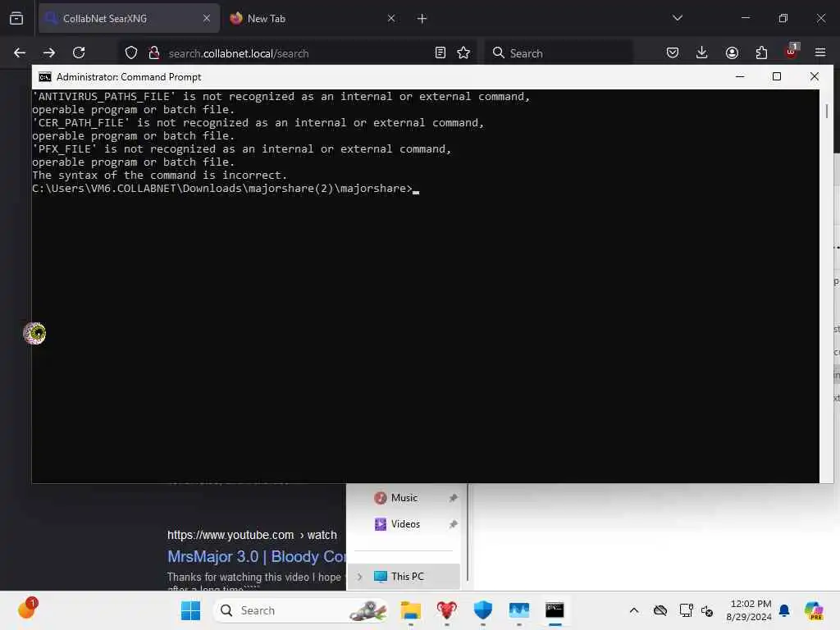This screenshot has width=840, height=630.
Task: Open Windows Start menu
Action: 190,610
